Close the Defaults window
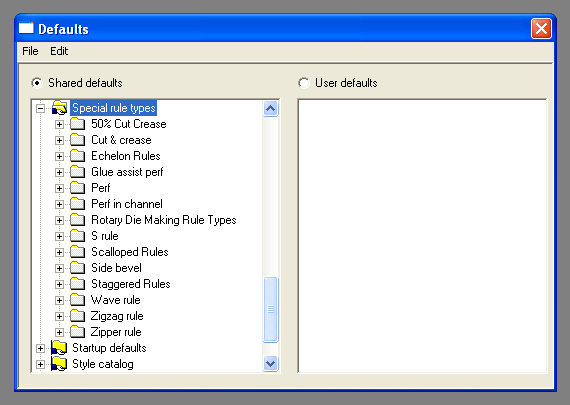 [541, 28]
